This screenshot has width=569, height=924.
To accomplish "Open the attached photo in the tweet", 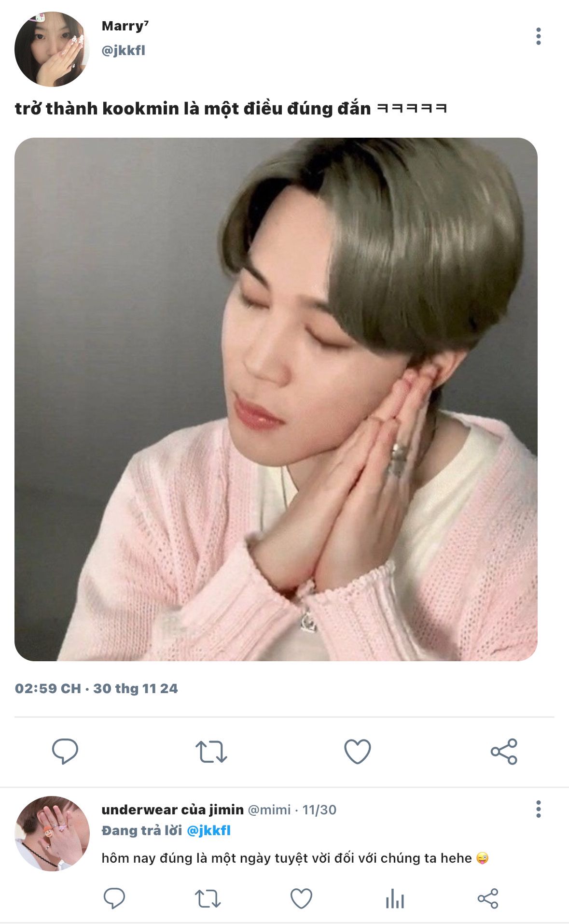I will [276, 399].
